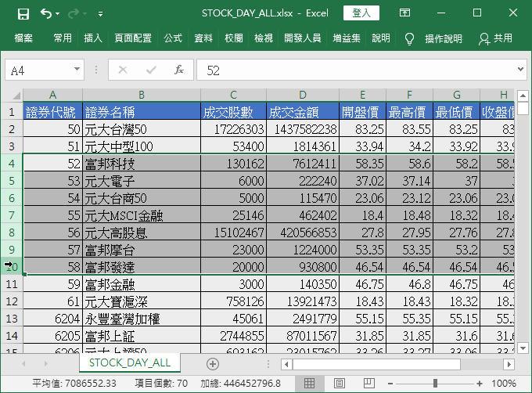
Task: Select column E header
Action: pos(363,95)
